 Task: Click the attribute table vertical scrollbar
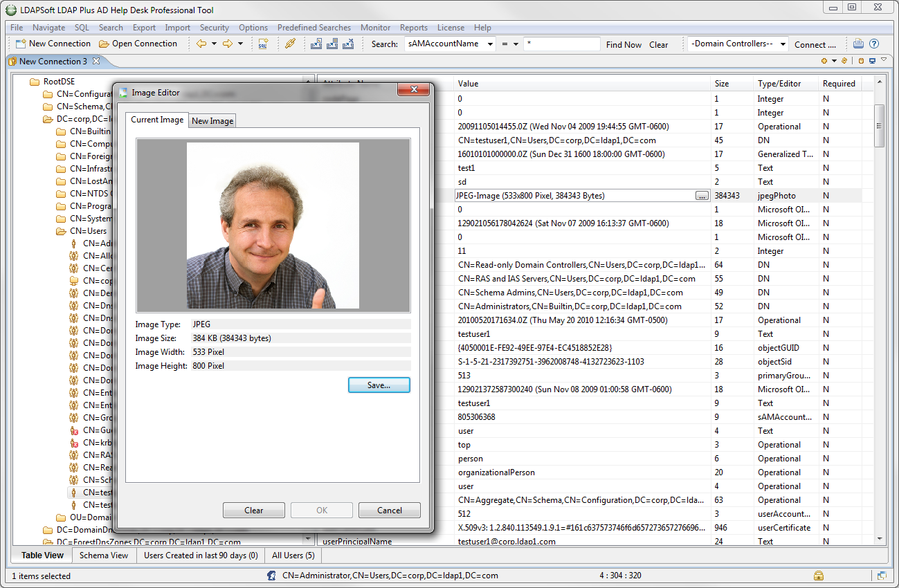[879, 126]
